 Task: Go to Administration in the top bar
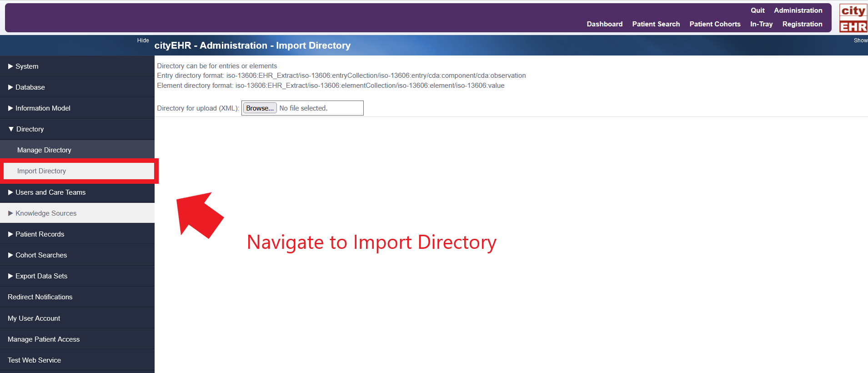pos(798,10)
